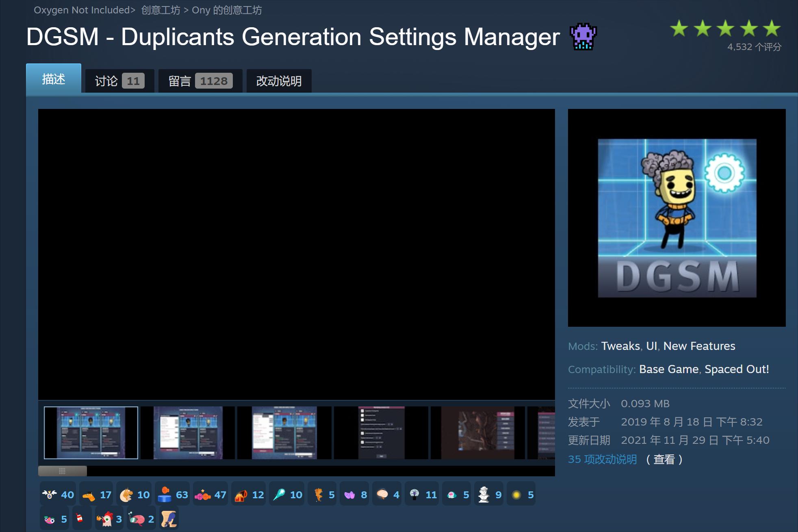Select the rooster award icon
This screenshot has height=532, width=798.
pos(106,519)
